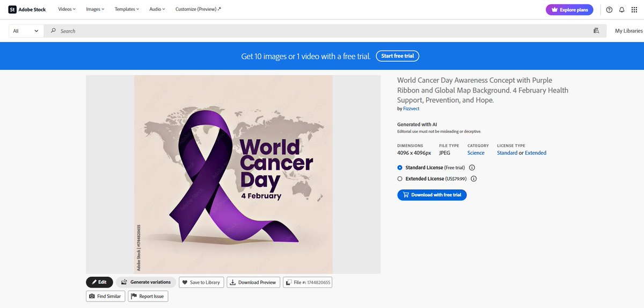Click Report Issue button
The width and height of the screenshot is (644, 308).
click(148, 296)
